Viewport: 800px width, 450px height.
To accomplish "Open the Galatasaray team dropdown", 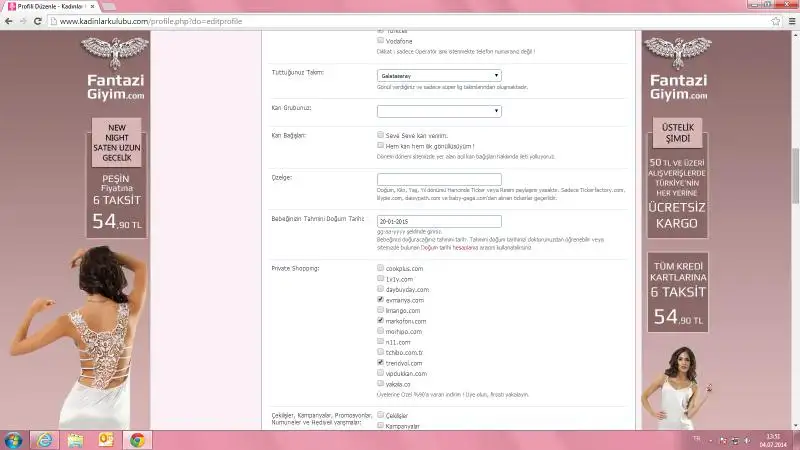I will click(x=439, y=75).
